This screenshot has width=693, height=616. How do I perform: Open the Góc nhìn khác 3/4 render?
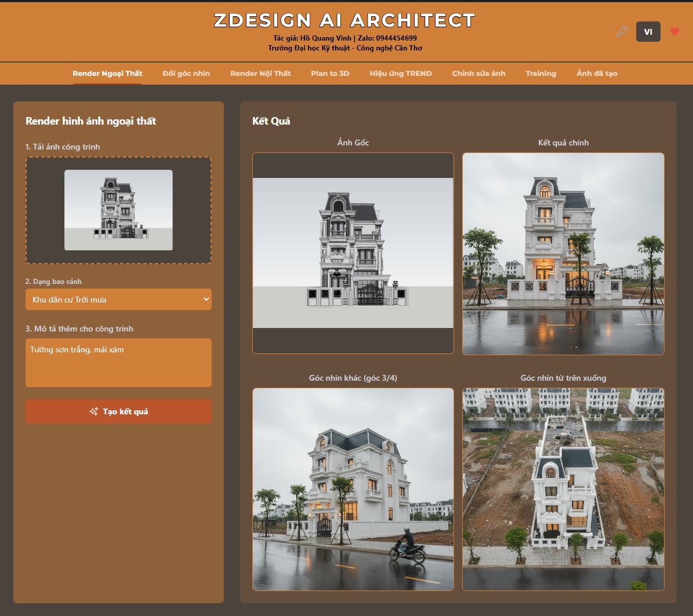click(x=353, y=489)
